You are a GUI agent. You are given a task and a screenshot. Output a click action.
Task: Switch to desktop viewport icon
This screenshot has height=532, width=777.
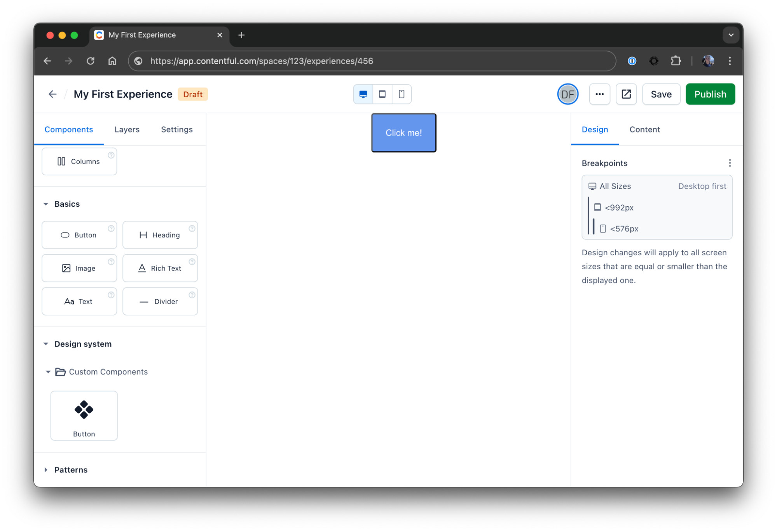[363, 94]
